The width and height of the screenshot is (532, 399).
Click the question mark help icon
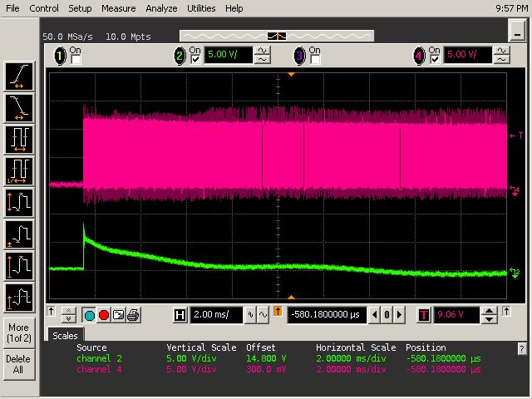click(522, 349)
